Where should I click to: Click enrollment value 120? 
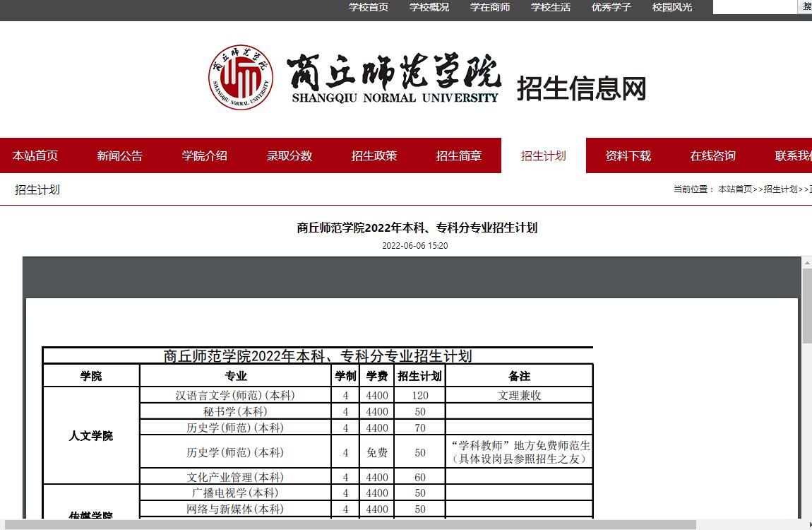[420, 395]
